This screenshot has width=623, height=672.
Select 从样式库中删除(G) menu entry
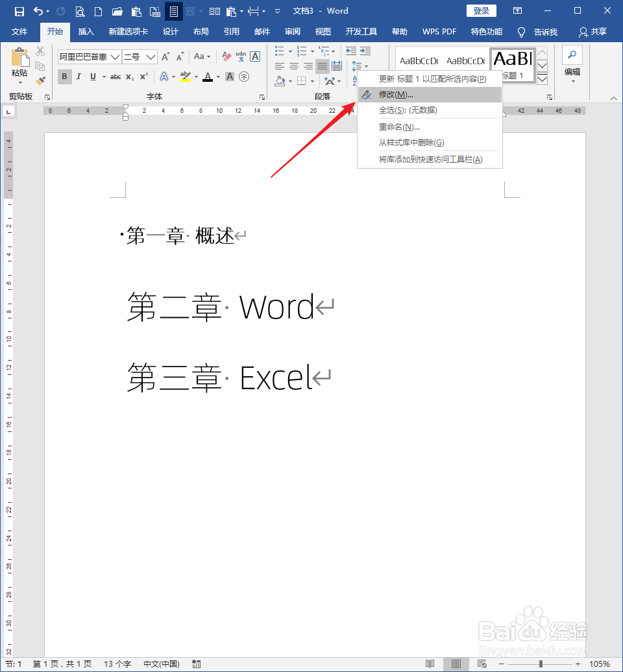tap(430, 143)
